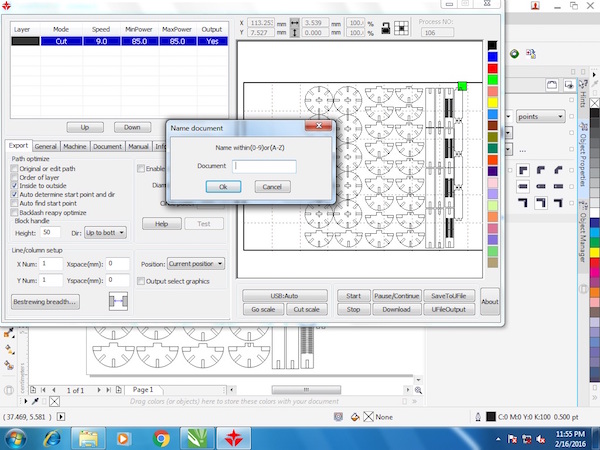Switch to CorelDRAW in the taskbar
Viewport: 600px width, 450px height.
point(197,438)
